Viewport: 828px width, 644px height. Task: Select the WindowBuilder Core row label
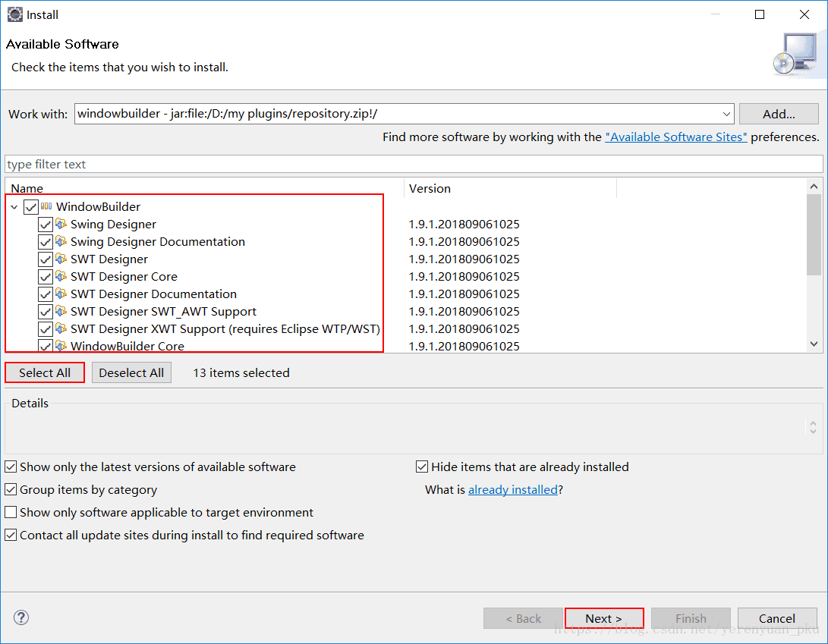(x=128, y=347)
